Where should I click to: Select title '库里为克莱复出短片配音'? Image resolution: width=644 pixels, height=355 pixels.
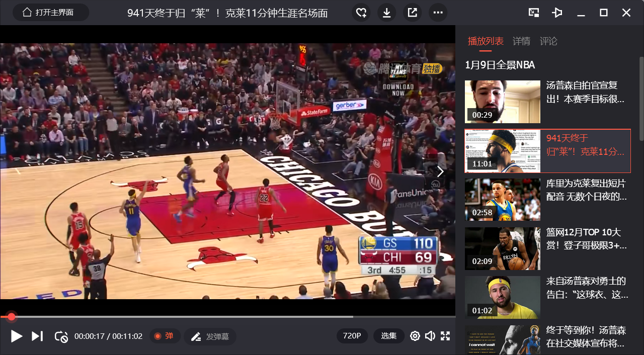(587, 190)
